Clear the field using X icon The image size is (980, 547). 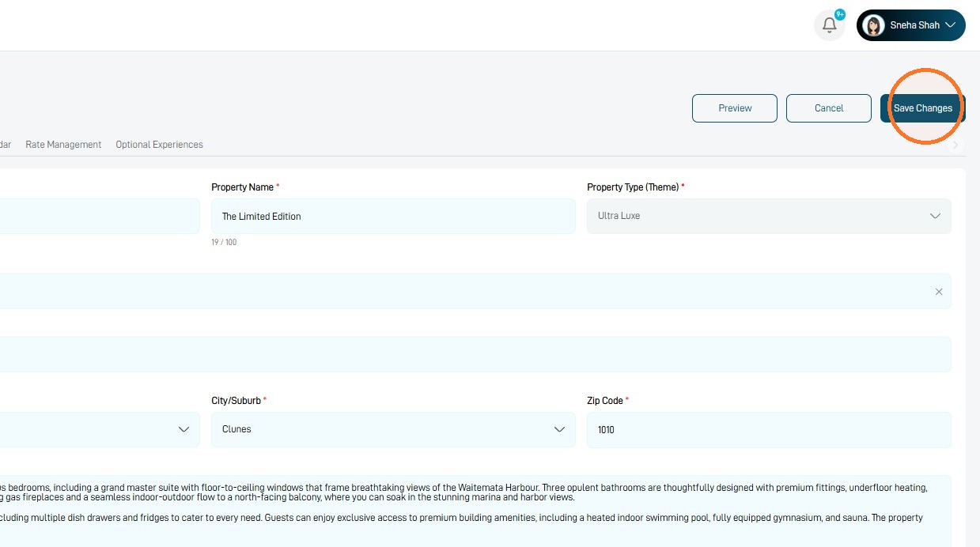pos(939,292)
